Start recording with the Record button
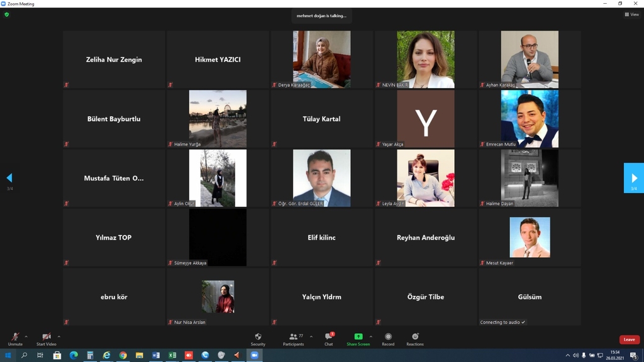This screenshot has width=644, height=362. 388,338
